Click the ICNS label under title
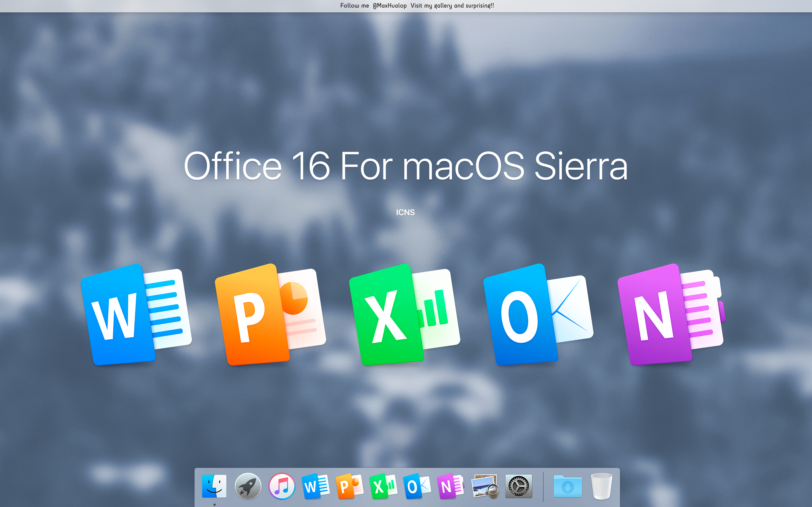The width and height of the screenshot is (812, 507). tap(405, 213)
